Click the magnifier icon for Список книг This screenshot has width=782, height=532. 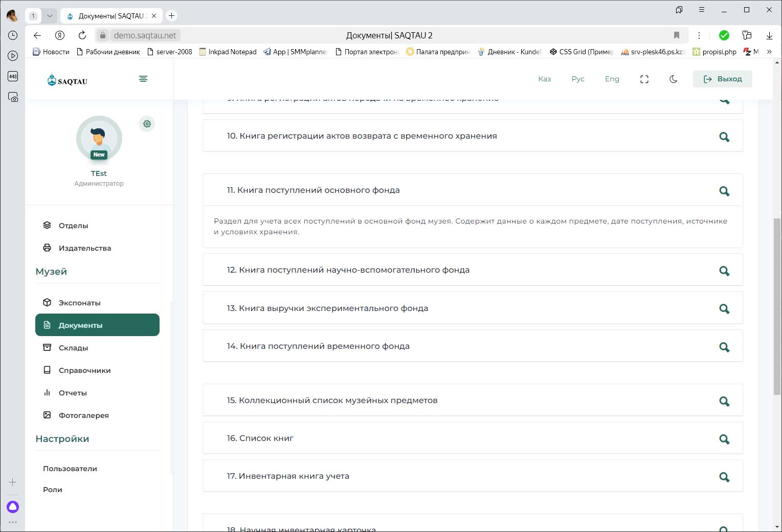(724, 439)
